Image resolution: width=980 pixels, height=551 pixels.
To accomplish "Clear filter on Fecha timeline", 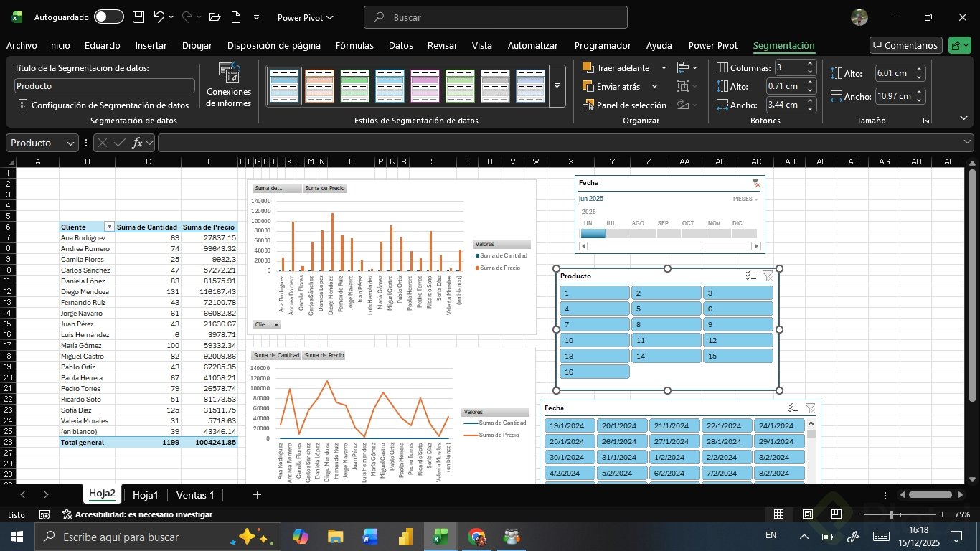I will pyautogui.click(x=755, y=184).
